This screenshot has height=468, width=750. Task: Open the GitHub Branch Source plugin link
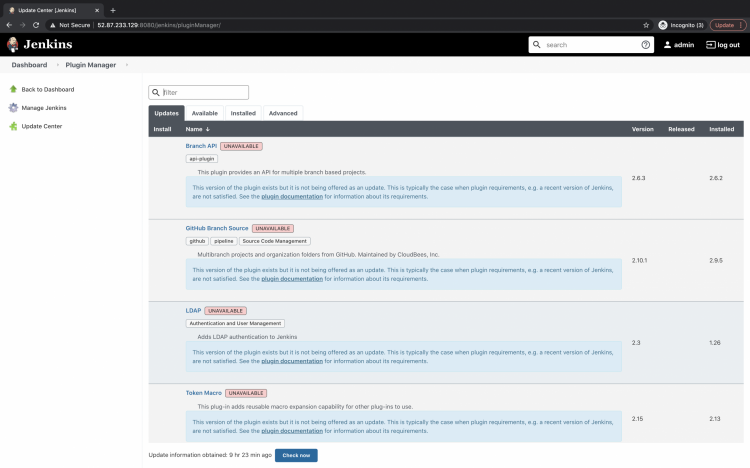point(217,228)
